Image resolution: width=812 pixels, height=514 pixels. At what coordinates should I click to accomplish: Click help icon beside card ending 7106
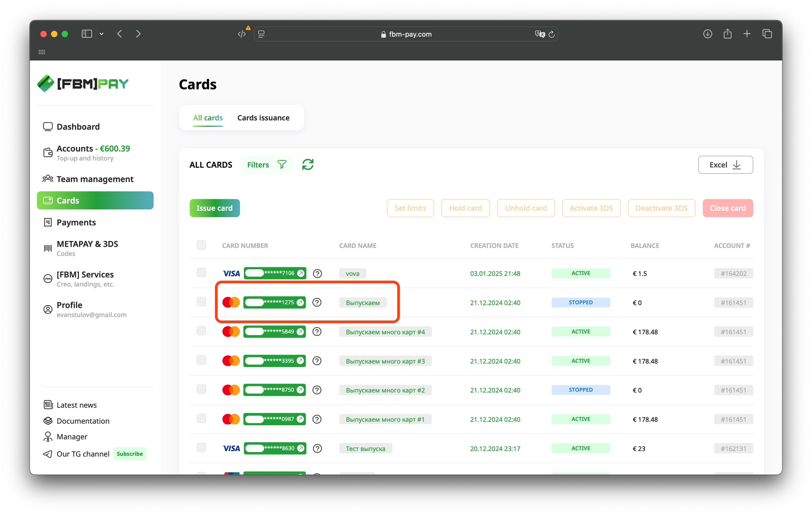317,274
